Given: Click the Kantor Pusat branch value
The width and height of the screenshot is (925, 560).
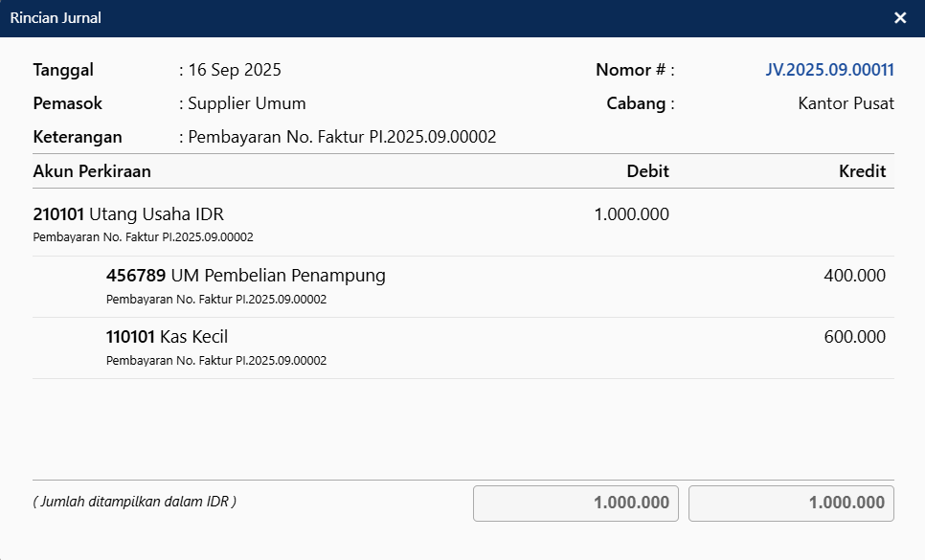Looking at the screenshot, I should point(846,103).
